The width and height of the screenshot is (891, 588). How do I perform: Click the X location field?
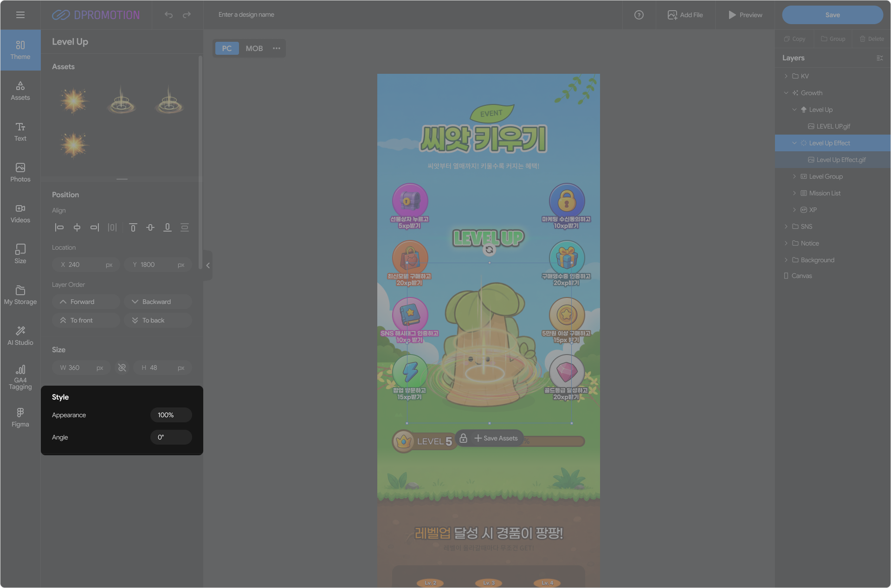[x=86, y=265]
